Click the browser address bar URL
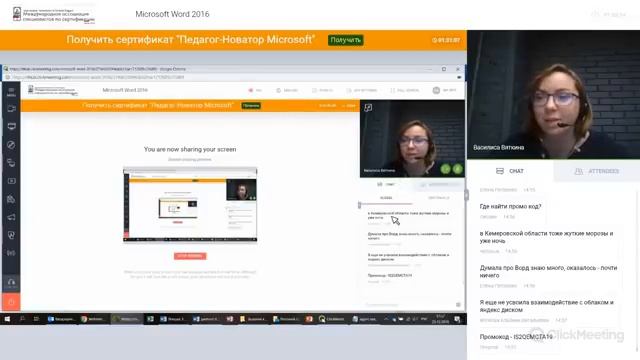The image size is (640, 360). (x=98, y=77)
